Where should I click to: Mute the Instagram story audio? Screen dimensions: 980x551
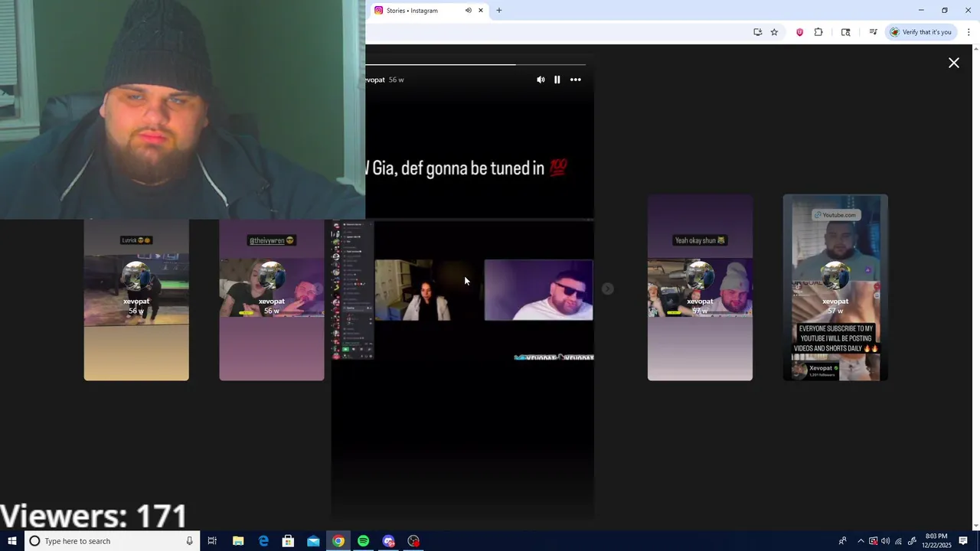[x=541, y=80]
